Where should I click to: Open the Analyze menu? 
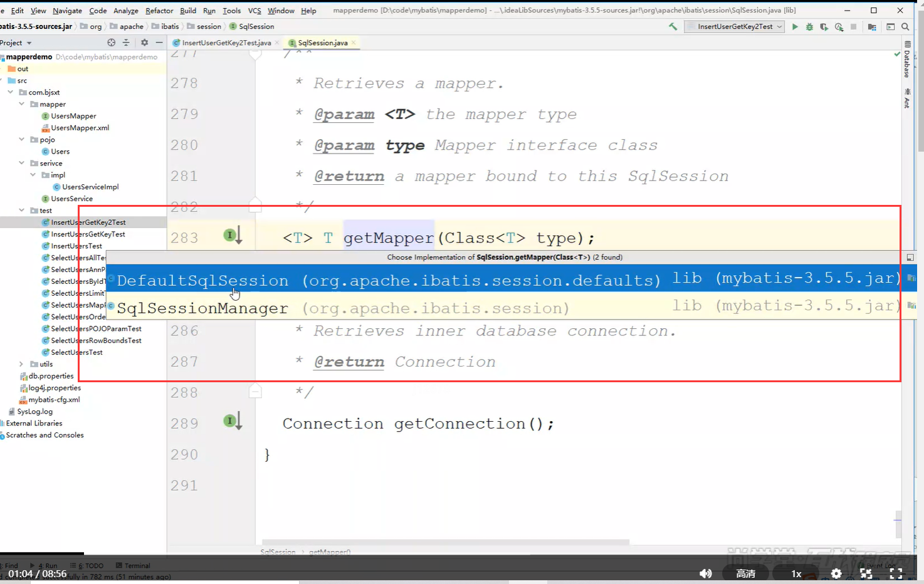(x=125, y=11)
